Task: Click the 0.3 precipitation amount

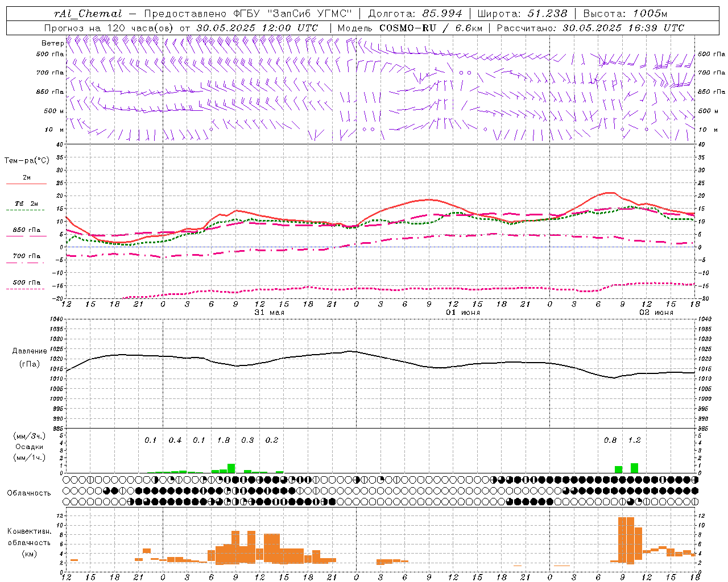Action: tap(247, 440)
